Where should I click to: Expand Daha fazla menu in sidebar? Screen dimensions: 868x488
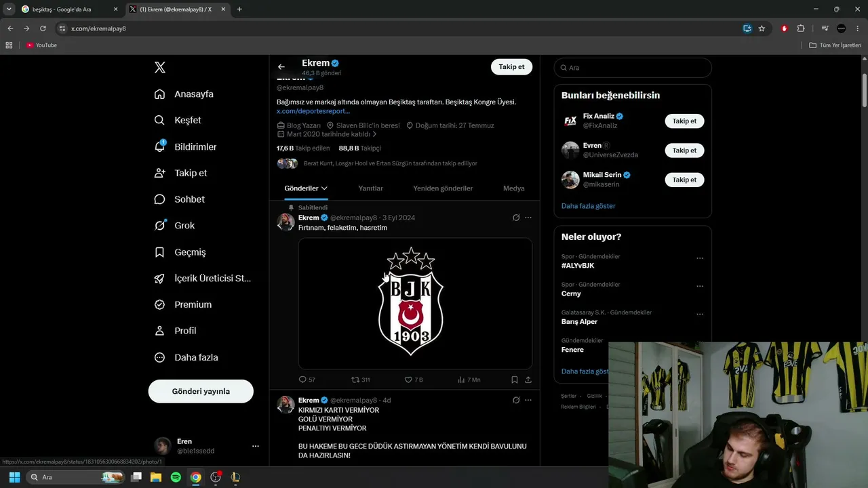186,357
